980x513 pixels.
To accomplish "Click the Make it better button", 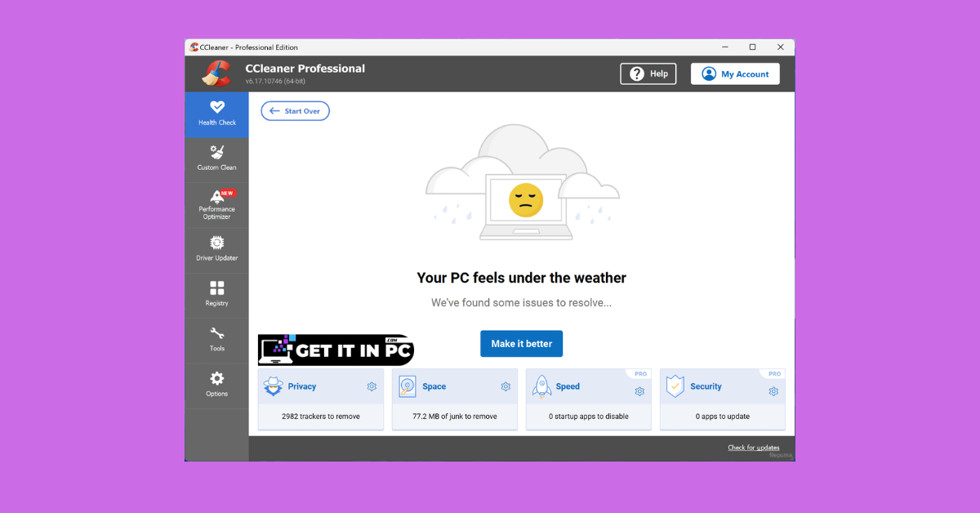I will pyautogui.click(x=521, y=344).
